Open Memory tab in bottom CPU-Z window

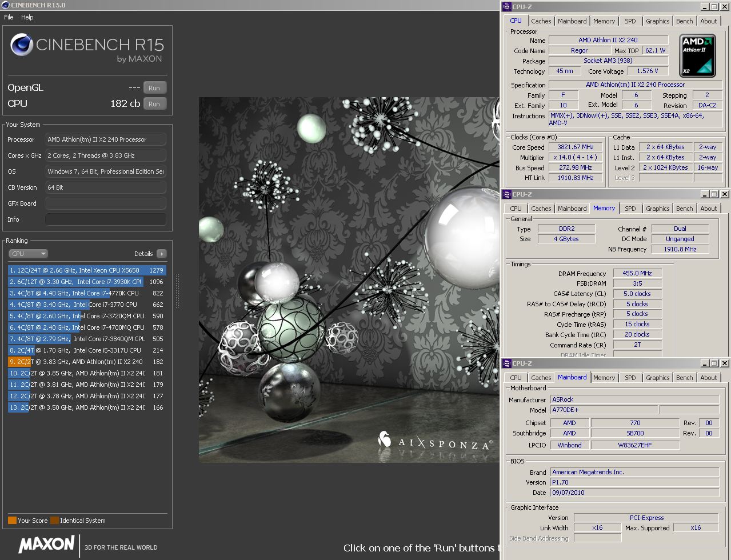pos(604,378)
